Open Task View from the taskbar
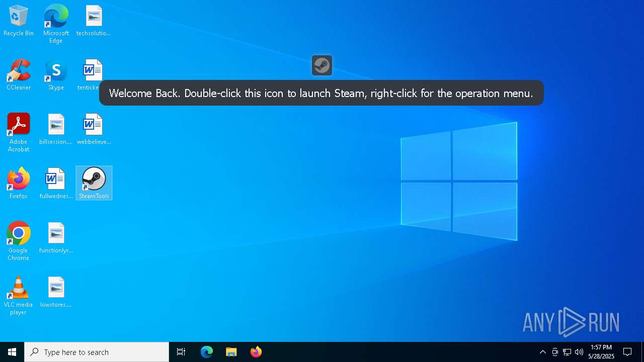 (x=181, y=352)
